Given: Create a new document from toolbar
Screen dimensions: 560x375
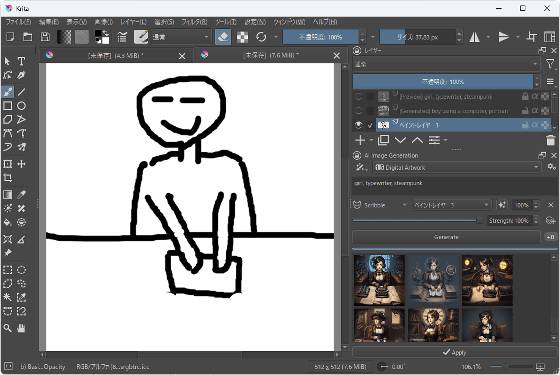Looking at the screenshot, I should [10, 37].
